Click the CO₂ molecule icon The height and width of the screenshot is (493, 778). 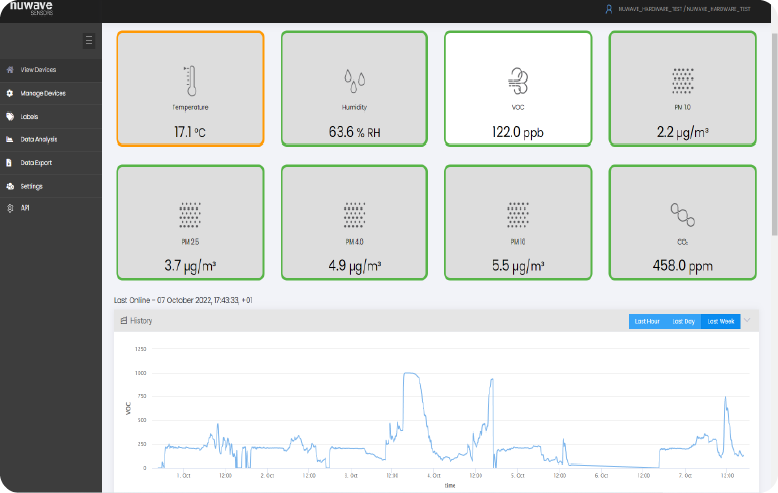pos(683,215)
